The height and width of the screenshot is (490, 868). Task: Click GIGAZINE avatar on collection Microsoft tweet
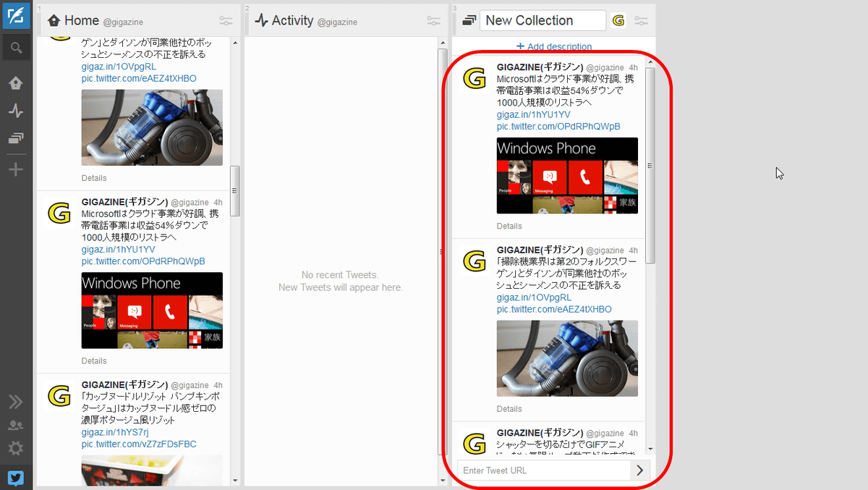(x=474, y=78)
